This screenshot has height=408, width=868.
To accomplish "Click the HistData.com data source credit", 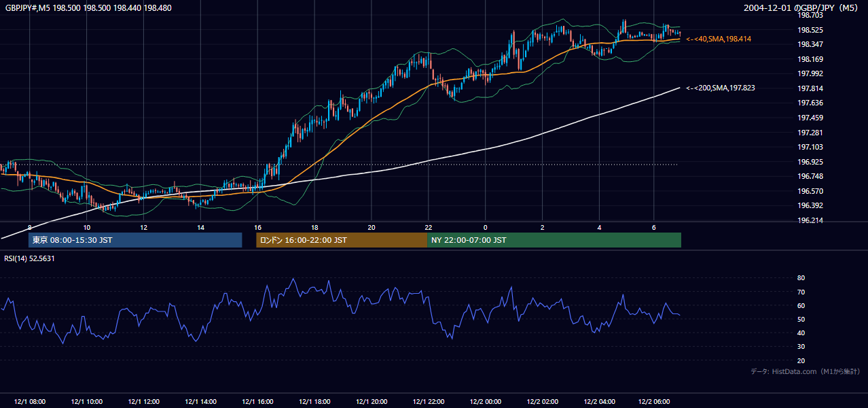I will [x=805, y=371].
